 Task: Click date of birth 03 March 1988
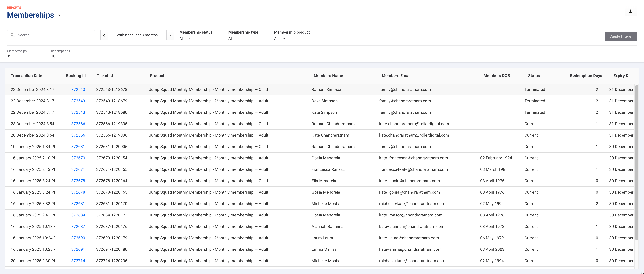coord(494,169)
